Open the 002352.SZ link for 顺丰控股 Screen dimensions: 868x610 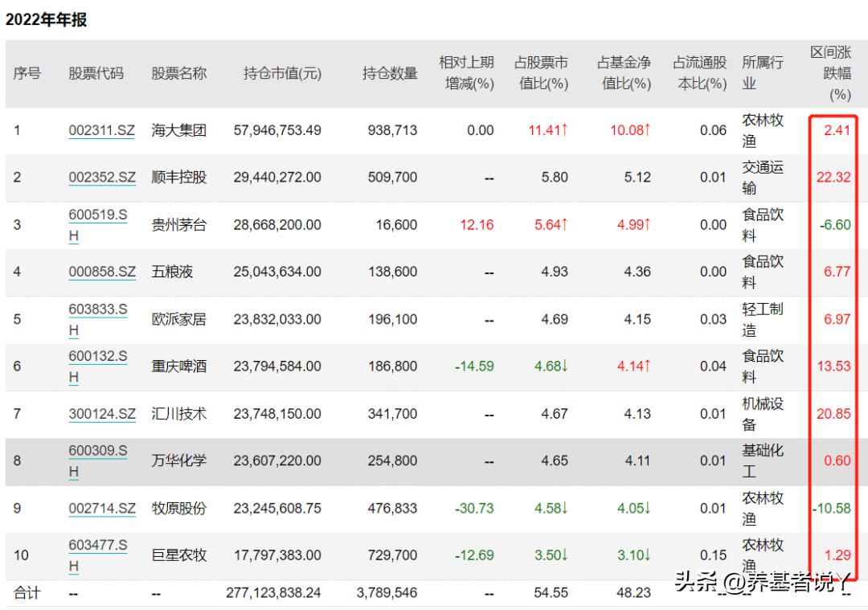coord(101,177)
